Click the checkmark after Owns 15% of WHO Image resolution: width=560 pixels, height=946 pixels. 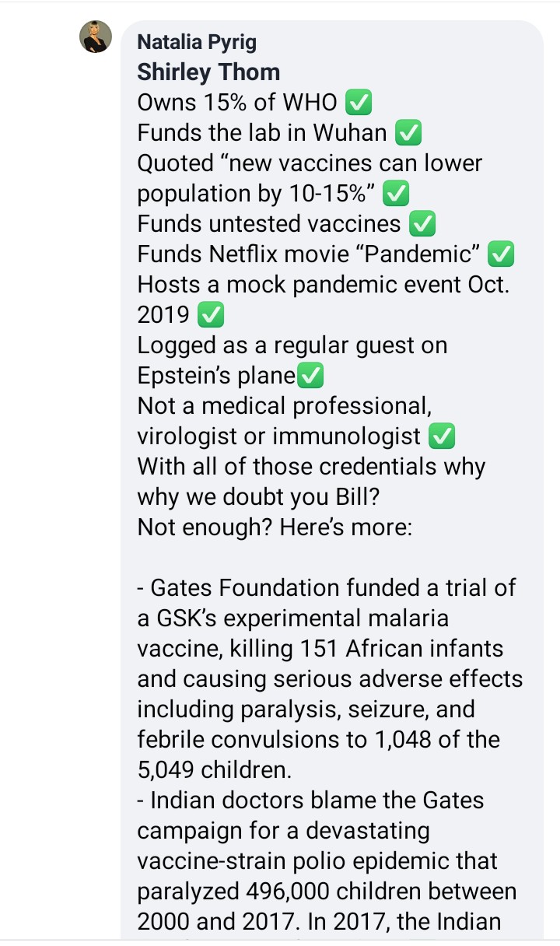tap(358, 102)
